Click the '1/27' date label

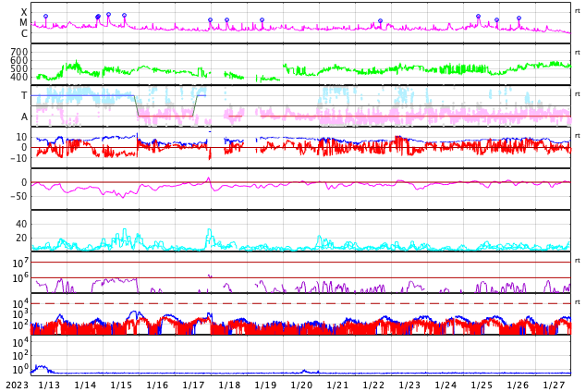tap(554, 386)
